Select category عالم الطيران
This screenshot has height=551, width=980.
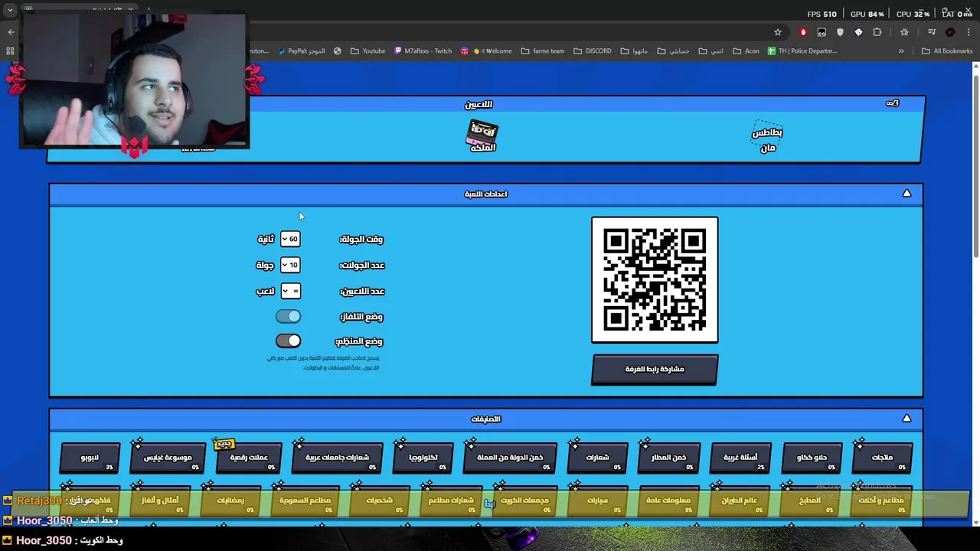739,500
